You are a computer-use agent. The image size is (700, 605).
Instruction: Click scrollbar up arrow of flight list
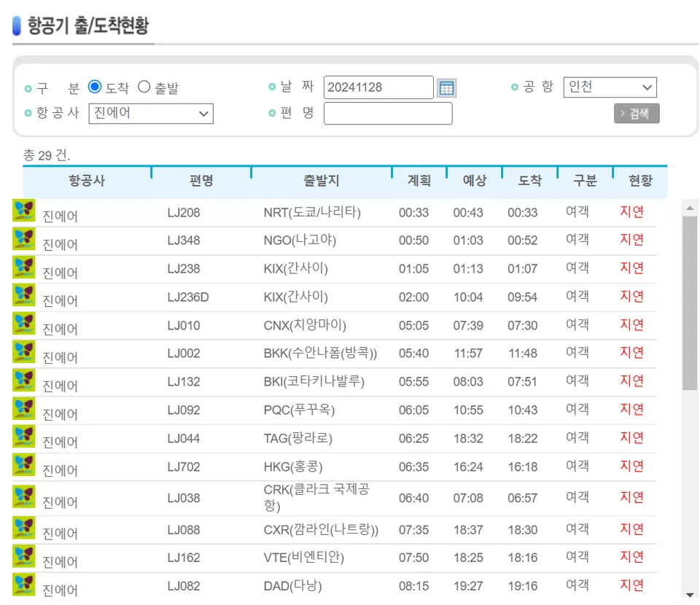point(690,208)
